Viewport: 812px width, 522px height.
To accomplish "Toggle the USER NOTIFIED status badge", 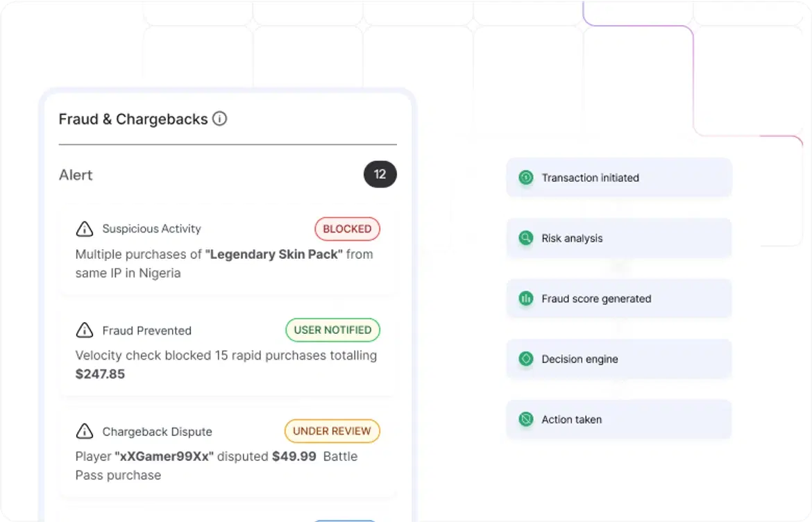I will tap(332, 330).
